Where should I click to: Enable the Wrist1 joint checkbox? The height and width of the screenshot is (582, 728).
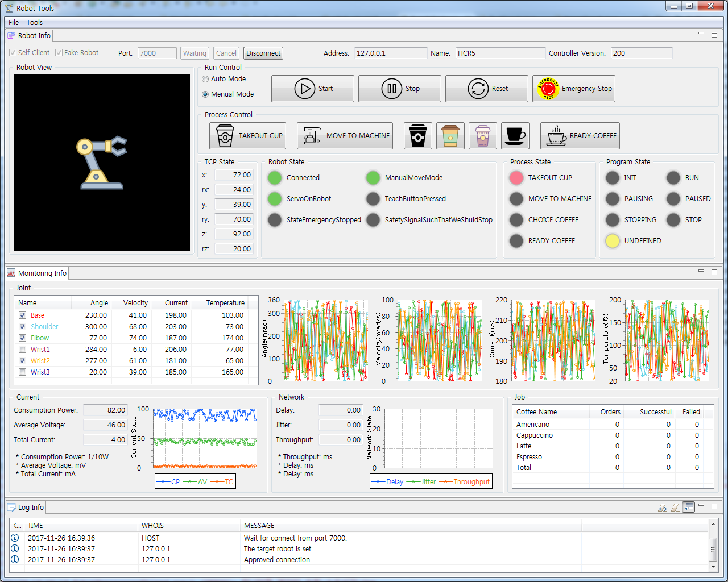[23, 350]
